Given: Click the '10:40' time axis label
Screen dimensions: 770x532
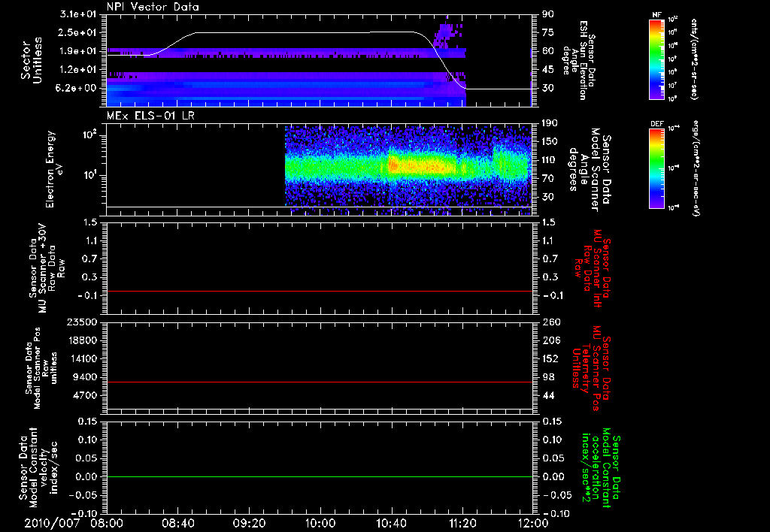Looking at the screenshot, I should (x=391, y=523).
